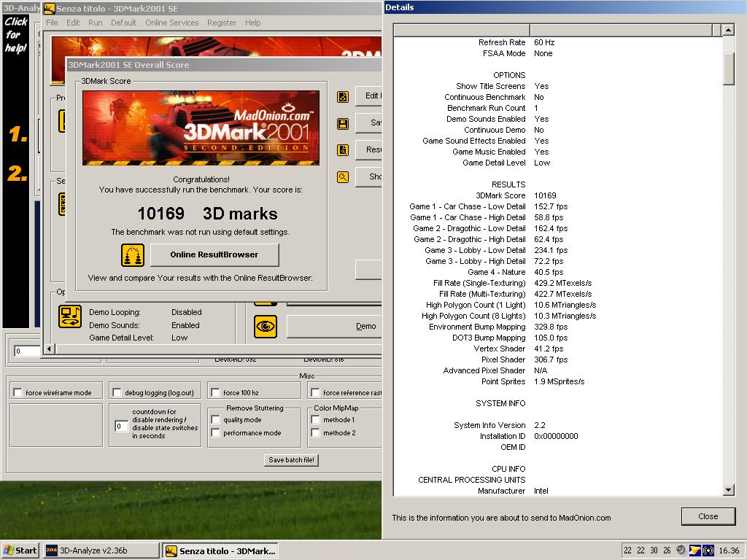The height and width of the screenshot is (560, 747).
Task: Select 'Advanced Pixel Shader N/A' row
Action: tap(558, 370)
